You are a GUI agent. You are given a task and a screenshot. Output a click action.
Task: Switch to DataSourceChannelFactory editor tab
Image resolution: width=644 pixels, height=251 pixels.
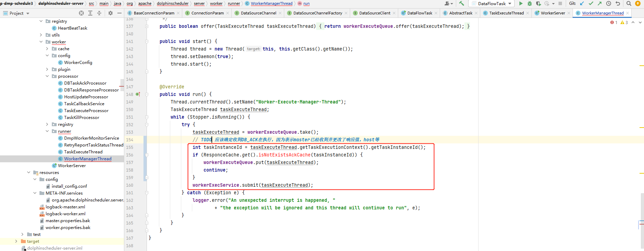pos(317,13)
